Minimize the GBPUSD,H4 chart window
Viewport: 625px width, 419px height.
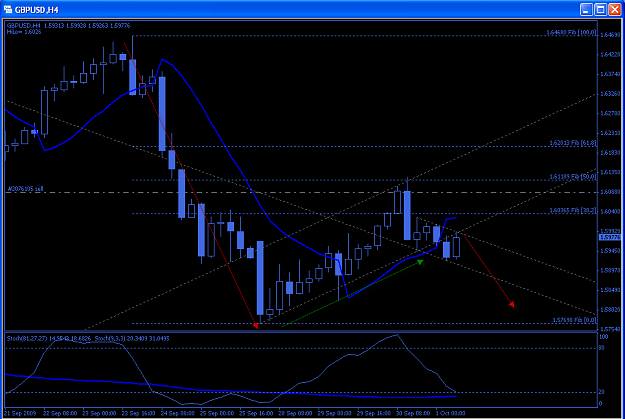click(x=586, y=9)
